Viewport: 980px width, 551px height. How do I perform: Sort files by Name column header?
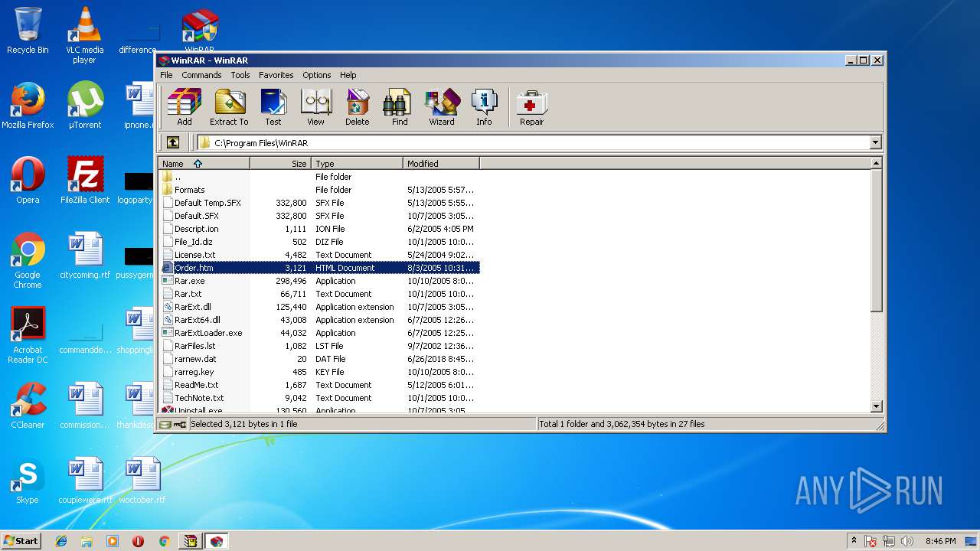click(x=204, y=163)
